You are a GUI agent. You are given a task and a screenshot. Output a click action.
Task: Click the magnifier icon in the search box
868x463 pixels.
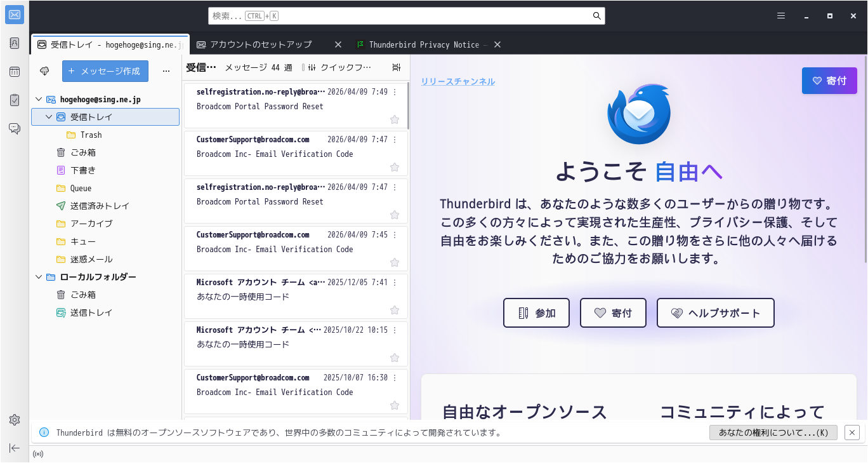point(596,16)
